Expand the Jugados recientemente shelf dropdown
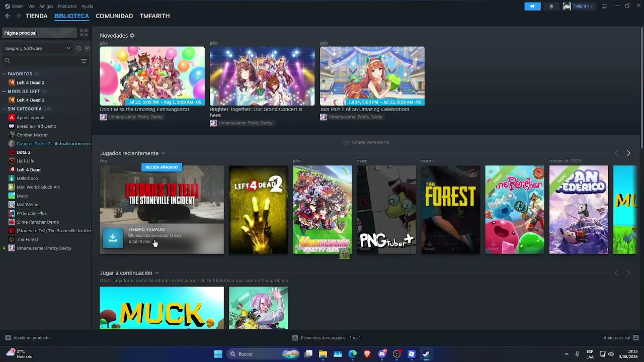 (x=163, y=153)
